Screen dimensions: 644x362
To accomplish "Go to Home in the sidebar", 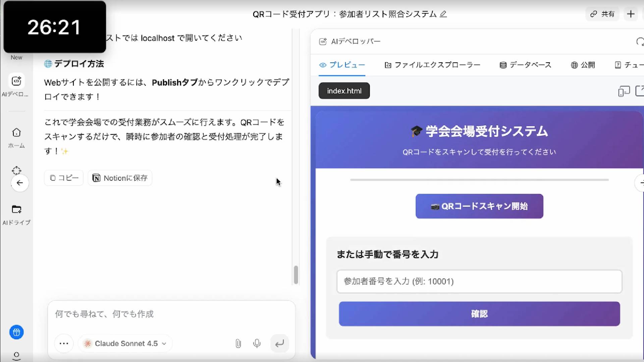I will (16, 133).
